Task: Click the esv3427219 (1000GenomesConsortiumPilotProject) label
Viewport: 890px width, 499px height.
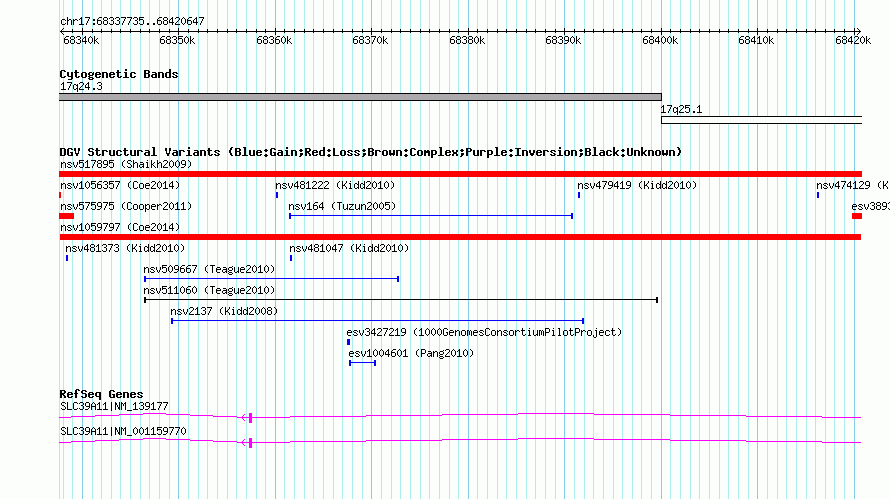Action: [x=484, y=332]
